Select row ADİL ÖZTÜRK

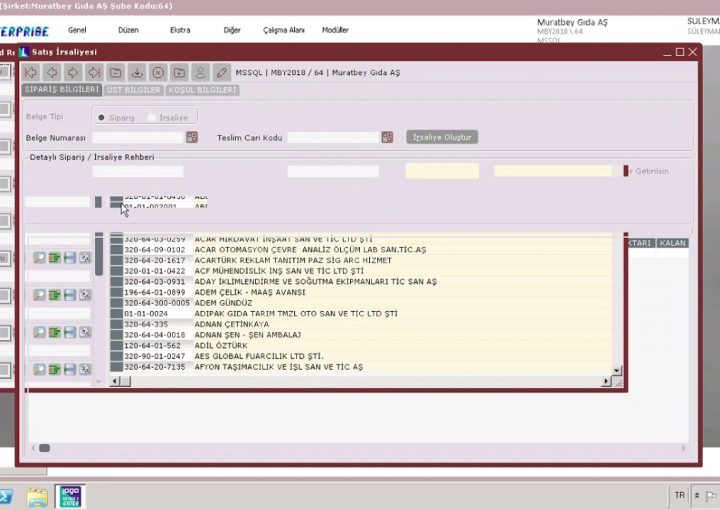(360, 345)
